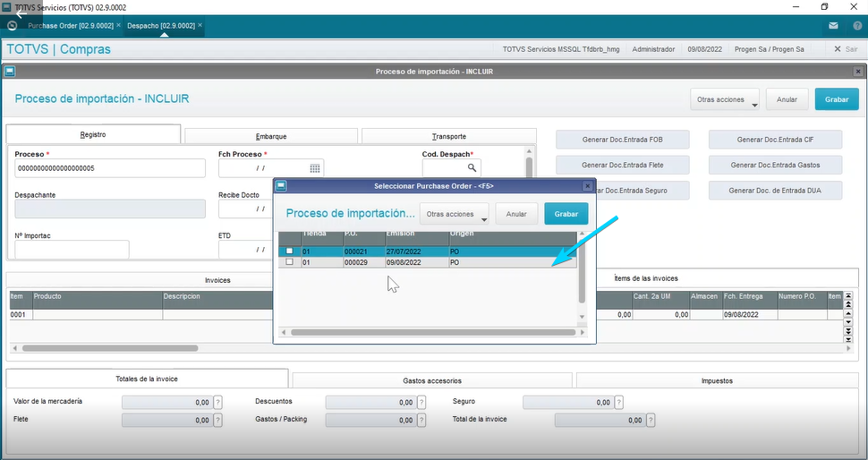This screenshot has height=460, width=868.
Task: Show help for Flete total field
Action: pos(218,420)
